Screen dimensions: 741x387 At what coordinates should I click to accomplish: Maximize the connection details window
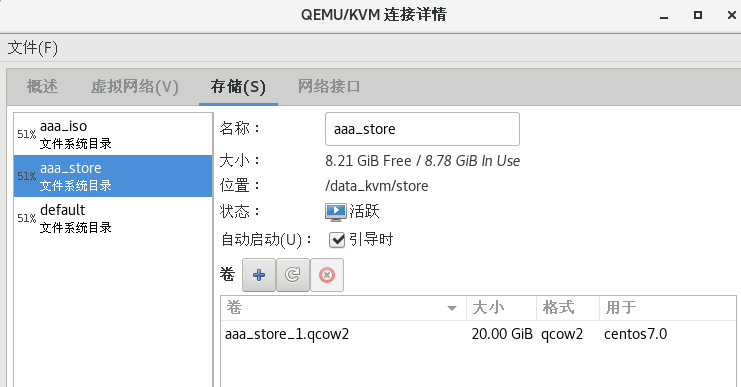point(698,15)
